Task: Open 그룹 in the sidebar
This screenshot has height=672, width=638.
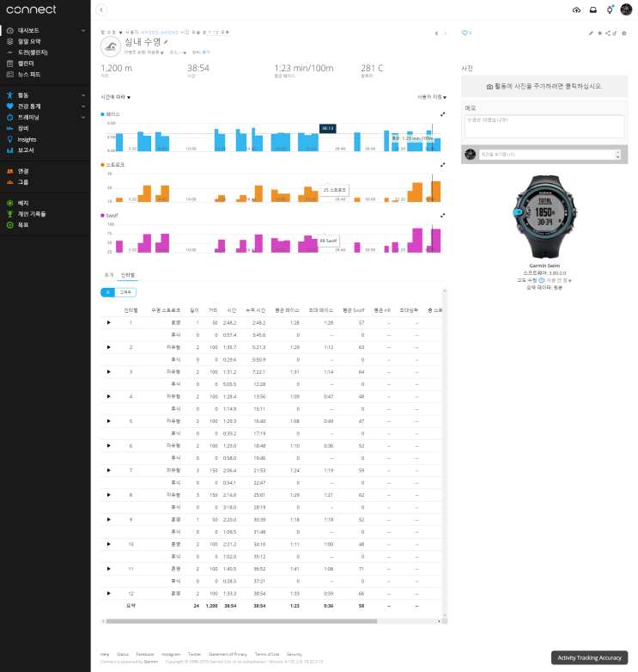Action: click(23, 182)
